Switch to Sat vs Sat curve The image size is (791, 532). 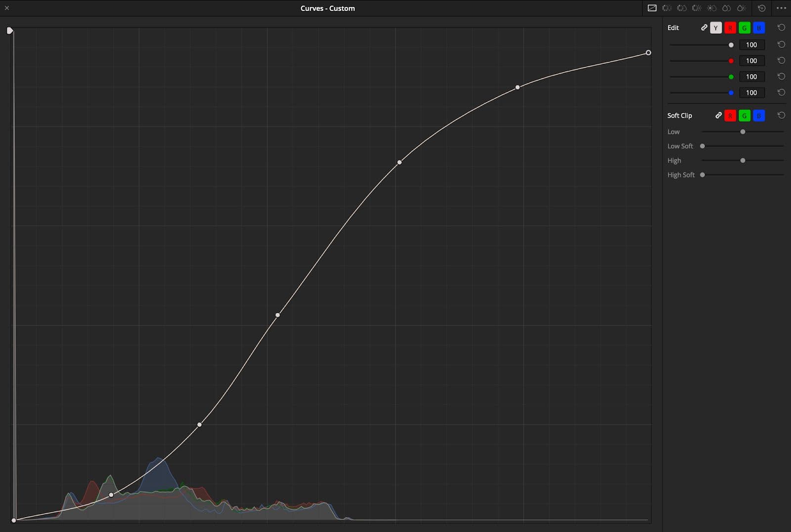726,8
